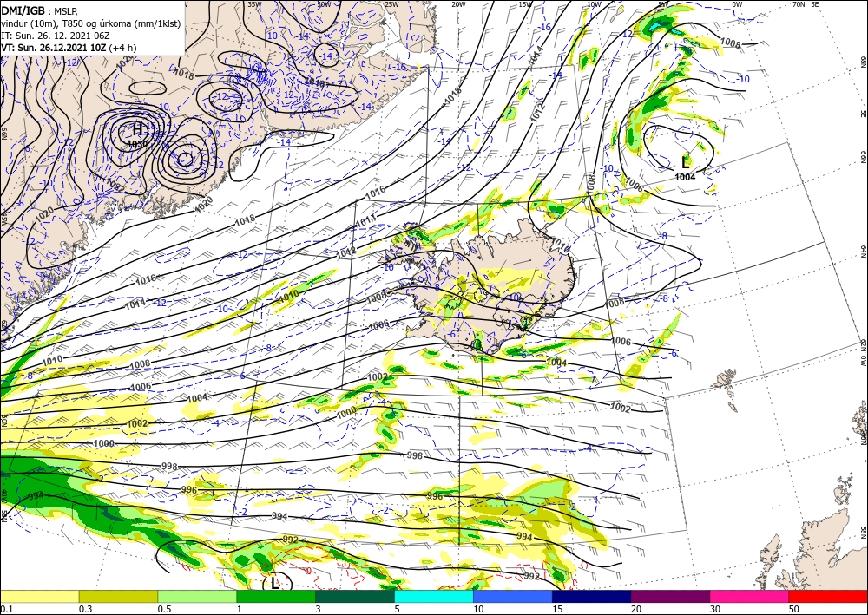Click the '15W' longitude label

point(525,4)
